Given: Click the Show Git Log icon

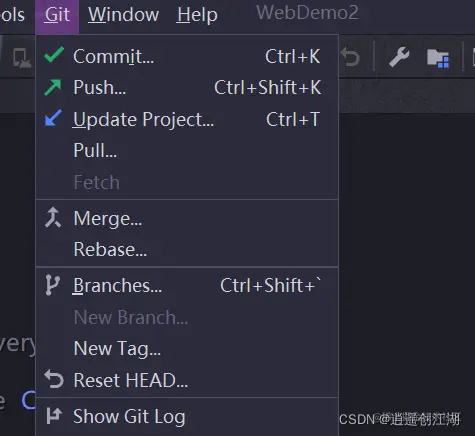Looking at the screenshot, I should click(54, 416).
